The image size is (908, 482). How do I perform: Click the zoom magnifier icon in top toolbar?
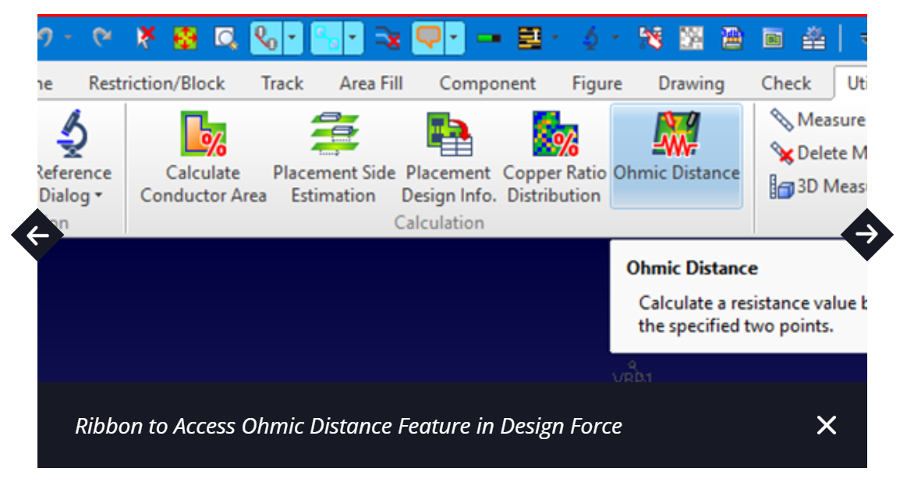(x=225, y=39)
